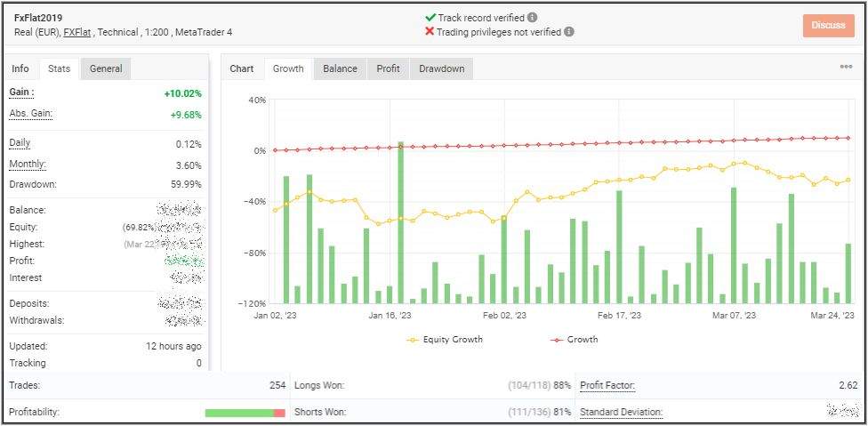This screenshot has height=426, width=868.
Task: Click info icon next to Track record verified
Action: pyautogui.click(x=532, y=17)
